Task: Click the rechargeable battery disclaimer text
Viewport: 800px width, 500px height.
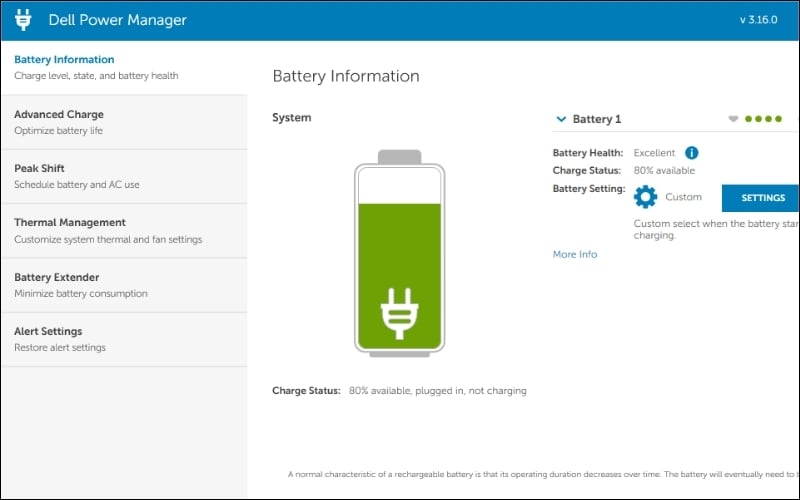Action: [x=543, y=474]
